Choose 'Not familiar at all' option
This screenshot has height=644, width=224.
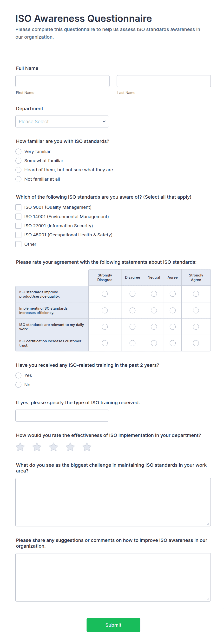coord(19,179)
